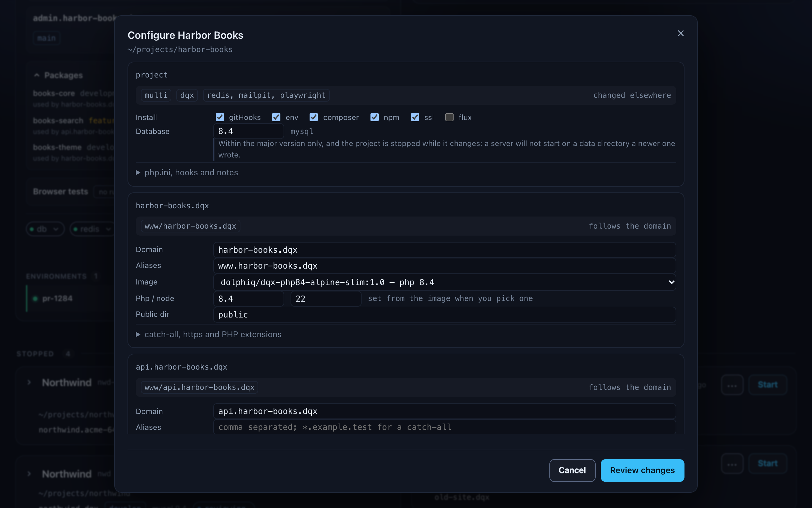Click the changed elsewhere label
812x508 pixels.
(632, 95)
